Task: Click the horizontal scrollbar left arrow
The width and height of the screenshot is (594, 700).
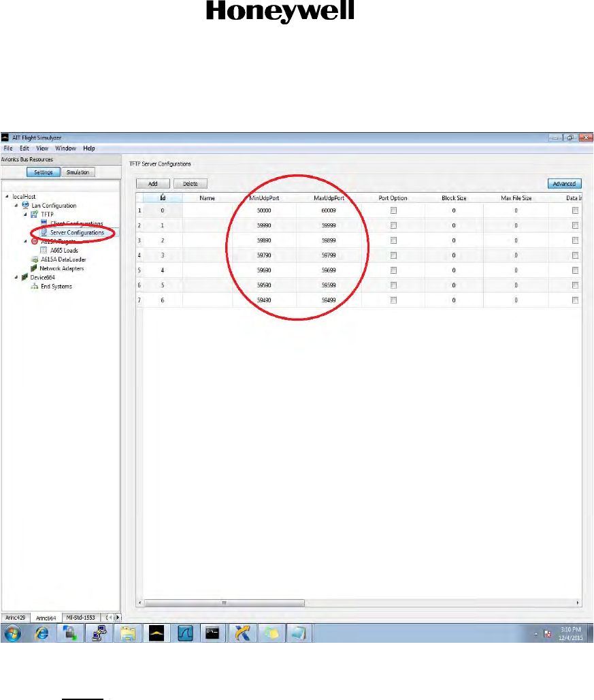Action: tap(139, 603)
